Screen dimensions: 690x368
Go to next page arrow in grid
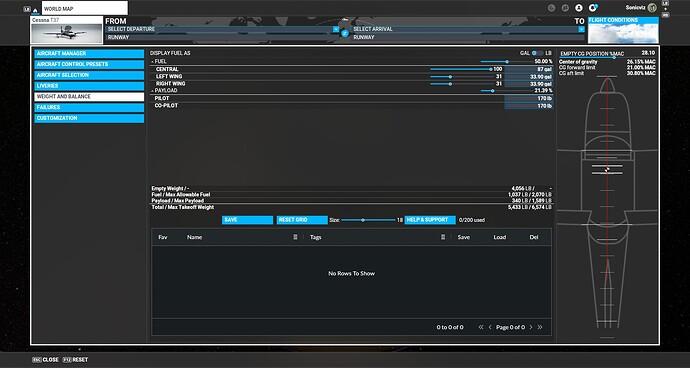(531, 327)
